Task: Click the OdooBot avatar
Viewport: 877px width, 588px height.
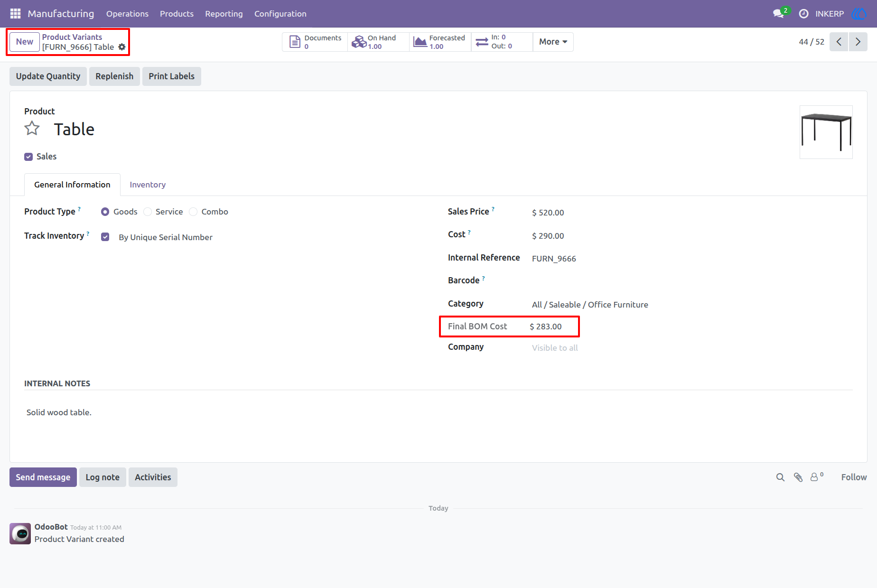Action: pyautogui.click(x=20, y=533)
